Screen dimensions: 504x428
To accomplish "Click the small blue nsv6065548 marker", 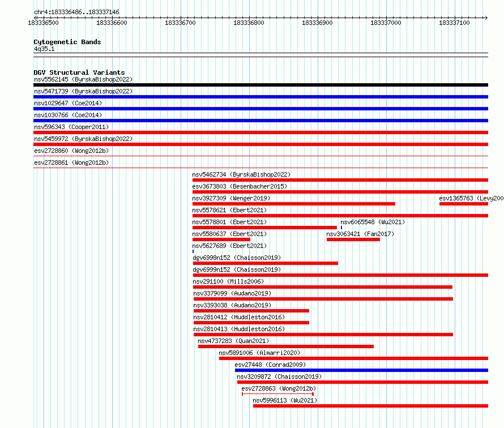I will coord(341,228).
